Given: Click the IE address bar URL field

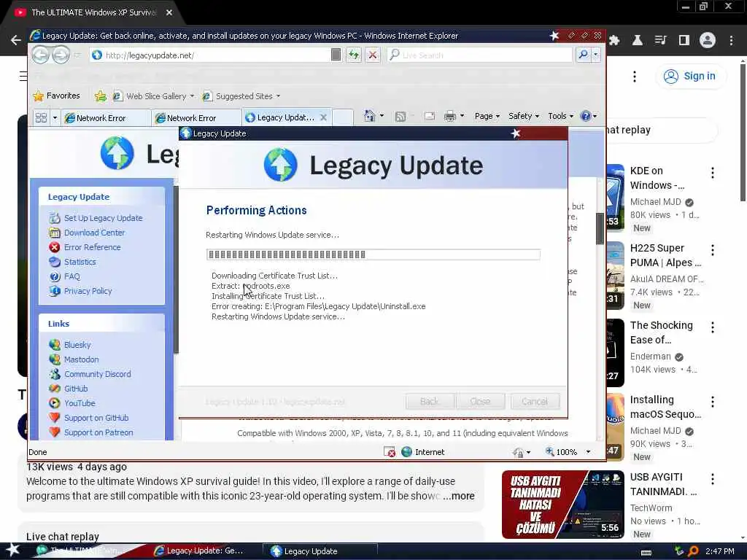Looking at the screenshot, I should 209,55.
